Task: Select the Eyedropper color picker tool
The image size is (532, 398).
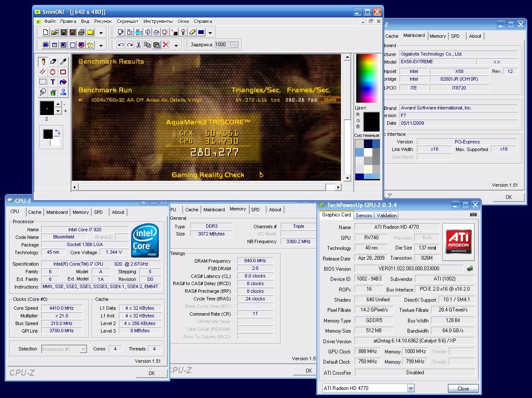Action: click(63, 62)
